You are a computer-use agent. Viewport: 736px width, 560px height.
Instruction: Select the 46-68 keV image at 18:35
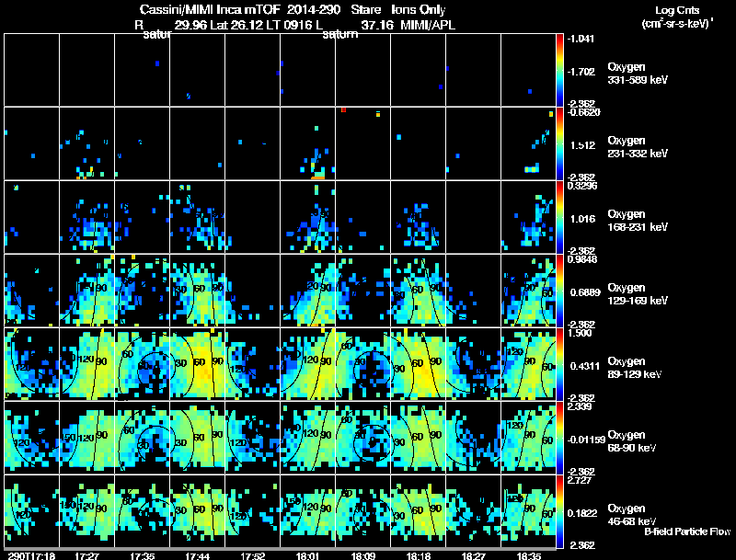pos(528,511)
